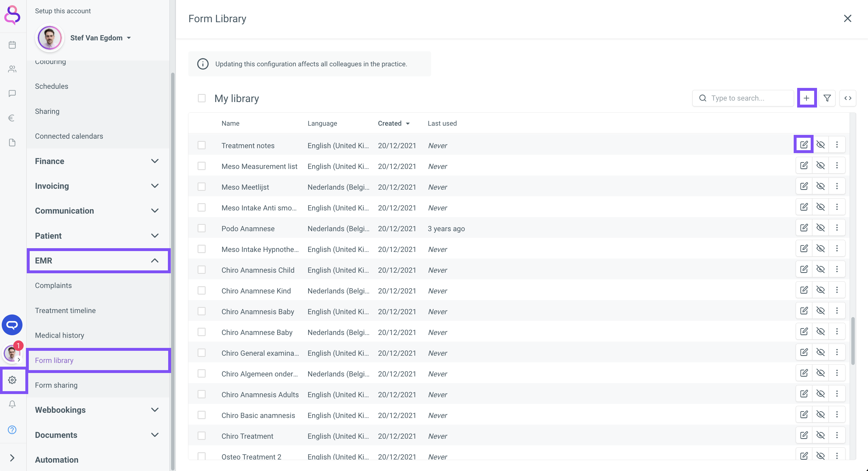The width and height of the screenshot is (868, 471).
Task: Open the Complaints EMR item
Action: click(98, 286)
